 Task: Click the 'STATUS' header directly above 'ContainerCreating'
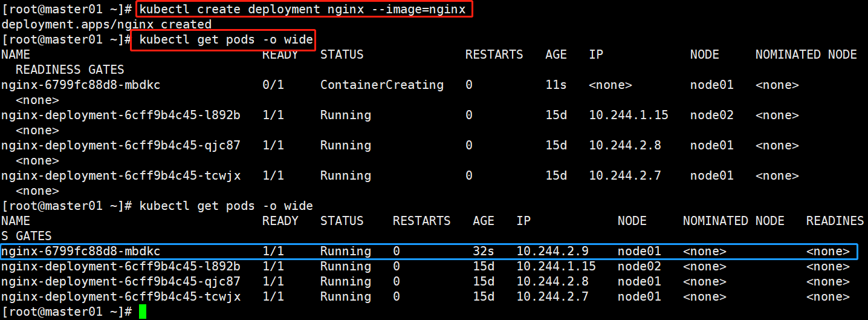click(342, 54)
